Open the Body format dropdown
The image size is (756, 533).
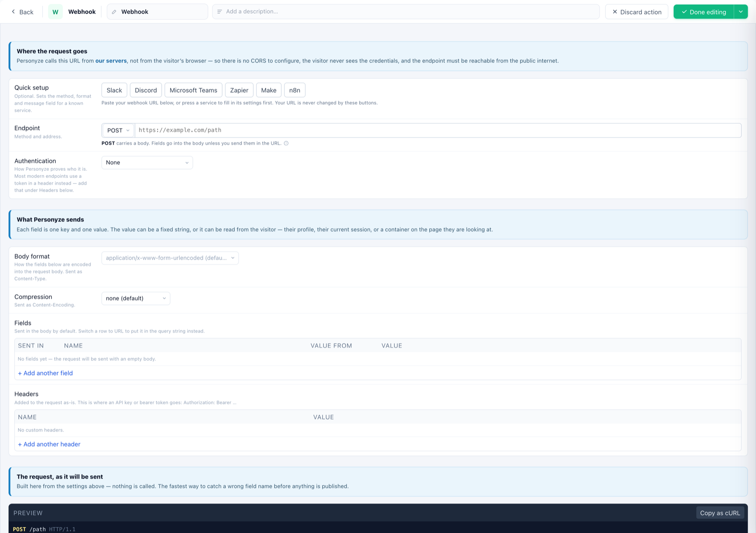point(170,258)
